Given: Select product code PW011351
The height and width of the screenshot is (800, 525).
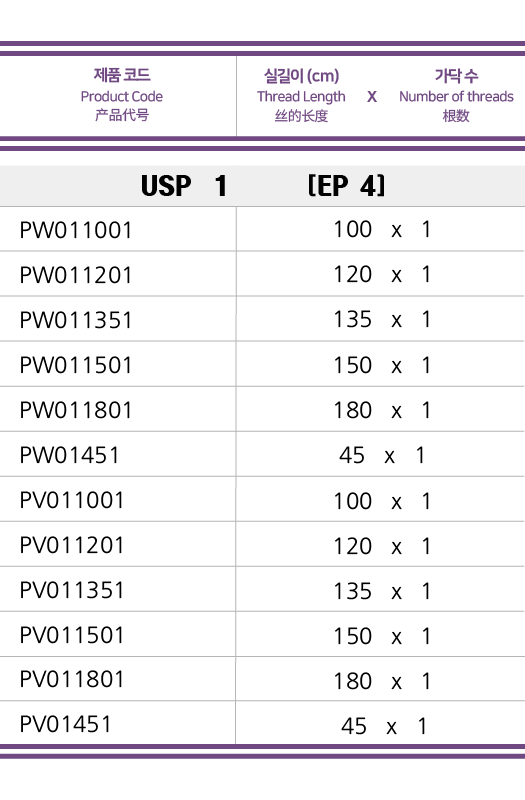Looking at the screenshot, I should [x=76, y=320].
